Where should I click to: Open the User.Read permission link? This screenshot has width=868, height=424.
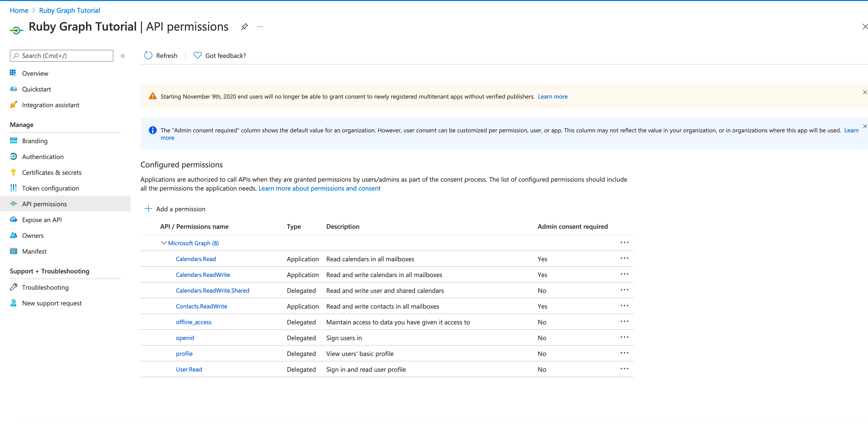189,370
